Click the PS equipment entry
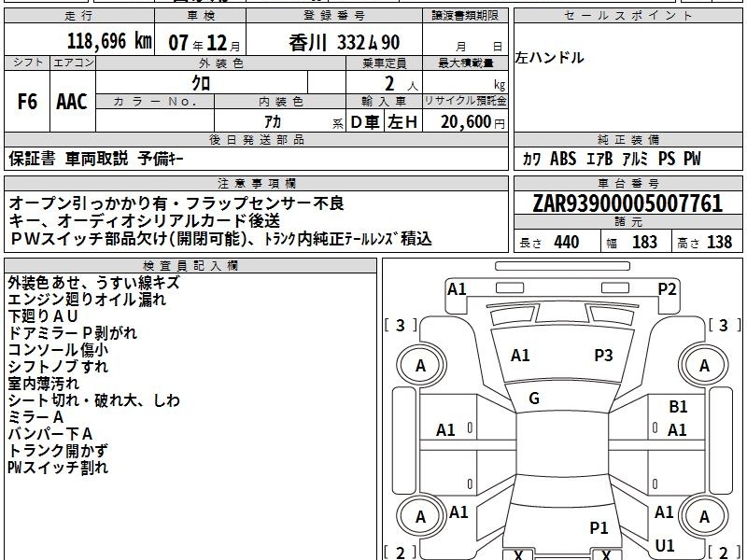 (667, 159)
